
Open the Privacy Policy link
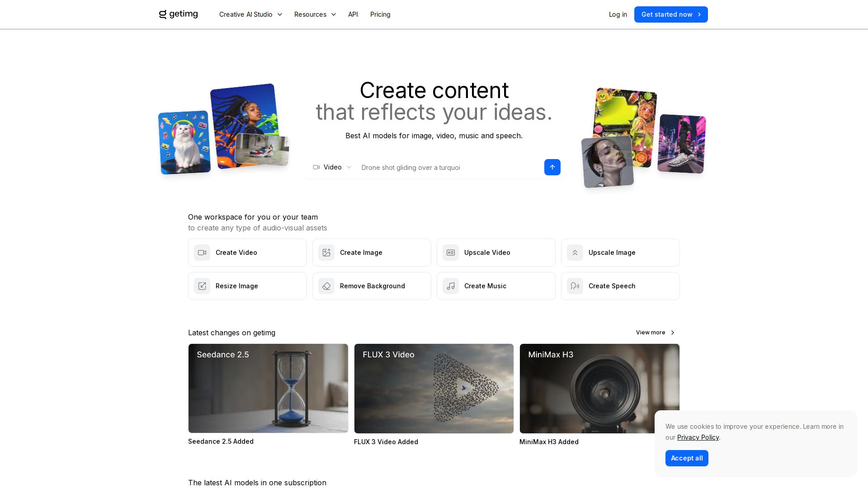(698, 437)
